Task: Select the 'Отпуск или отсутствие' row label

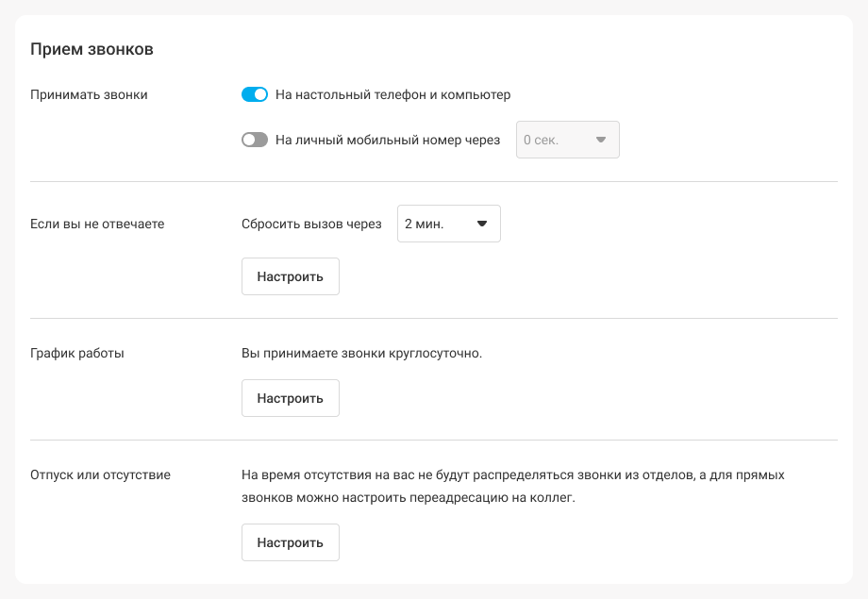Action: point(100,475)
